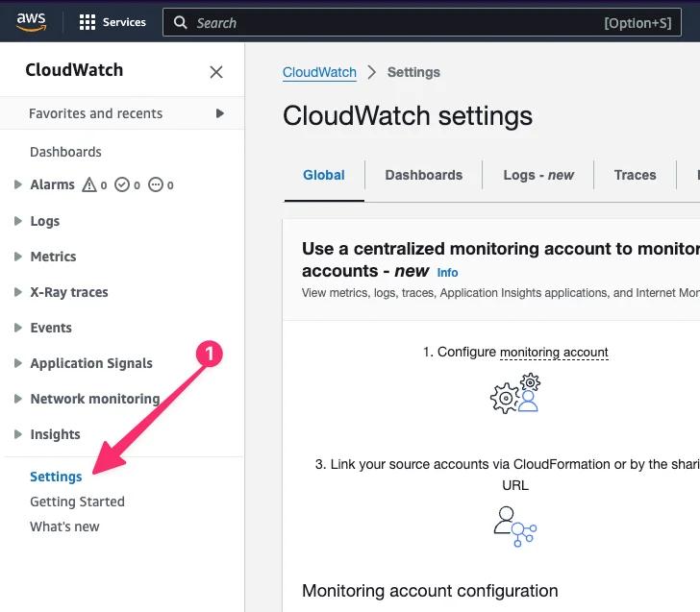The image size is (700, 612).
Task: Open Getting Started in sidebar
Action: coord(77,502)
